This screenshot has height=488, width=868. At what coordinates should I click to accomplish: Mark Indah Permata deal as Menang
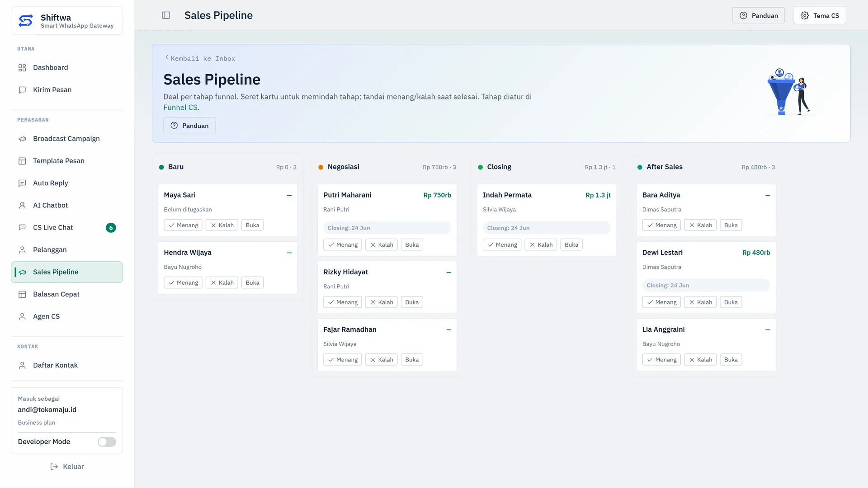point(502,245)
